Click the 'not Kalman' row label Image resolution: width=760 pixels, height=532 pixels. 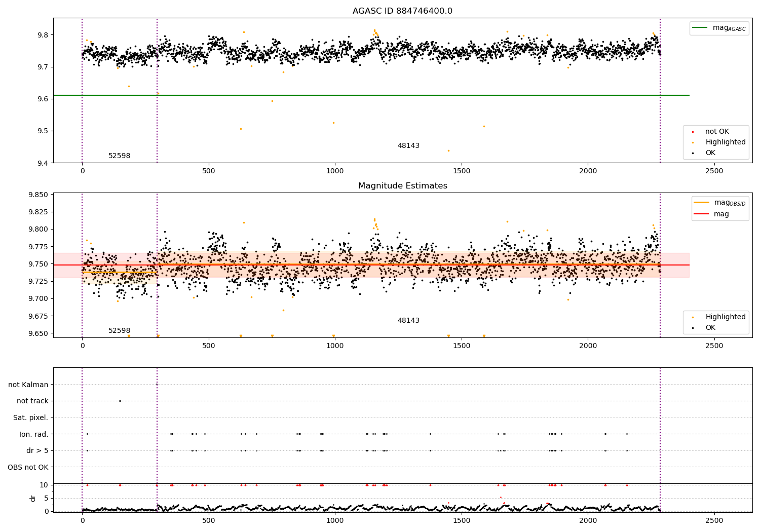[28, 385]
